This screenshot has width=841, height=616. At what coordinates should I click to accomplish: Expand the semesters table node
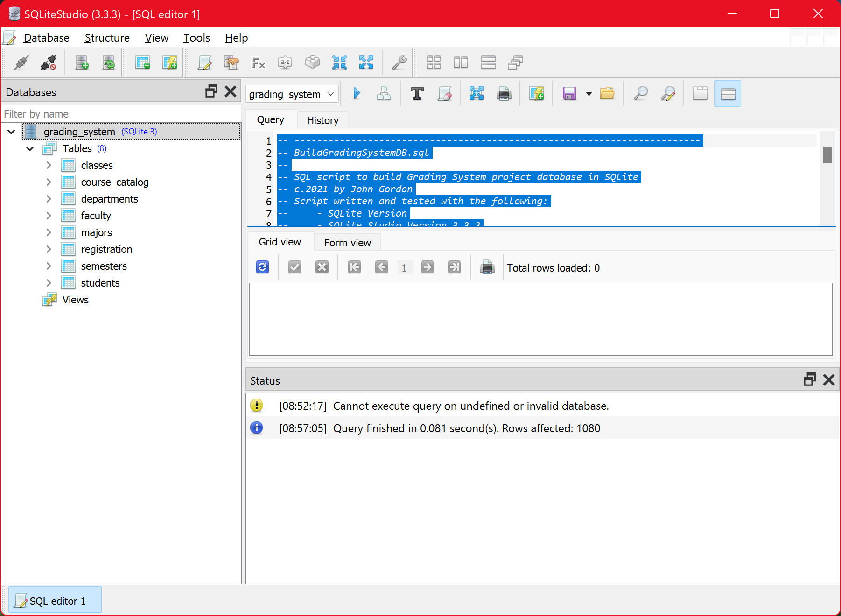(x=49, y=266)
